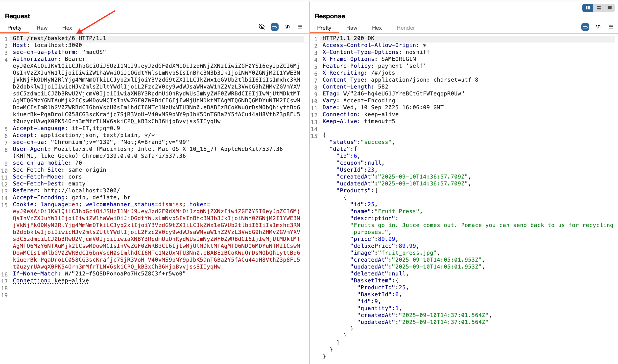Screen dimensions: 618x364
Task: Click the Authorization header name
Action: click(35, 59)
